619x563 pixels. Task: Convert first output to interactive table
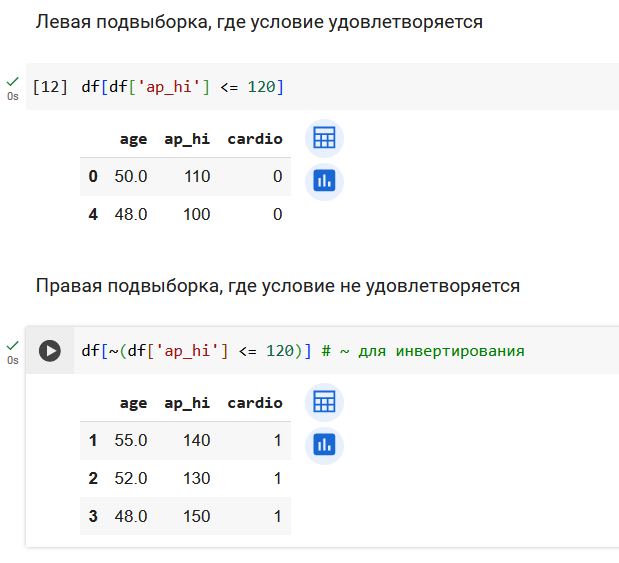(x=324, y=138)
